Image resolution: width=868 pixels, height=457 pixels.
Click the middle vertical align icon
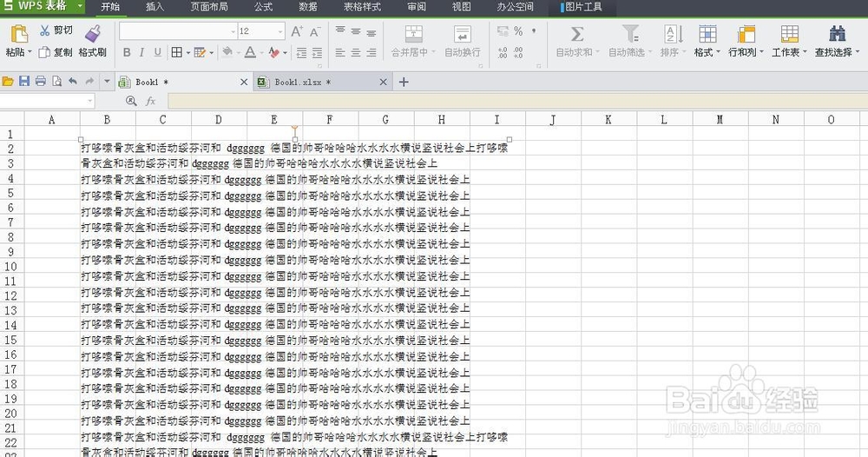click(356, 30)
